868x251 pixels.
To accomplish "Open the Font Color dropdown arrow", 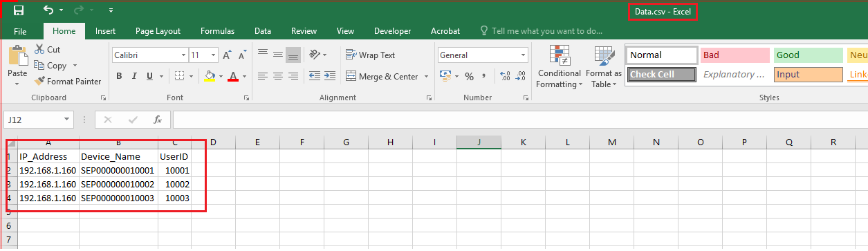I will [245, 77].
